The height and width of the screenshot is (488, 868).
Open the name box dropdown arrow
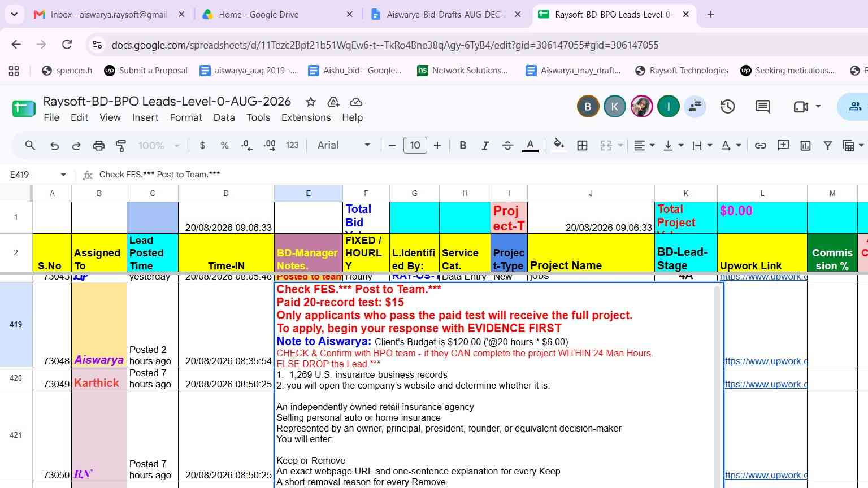point(63,175)
